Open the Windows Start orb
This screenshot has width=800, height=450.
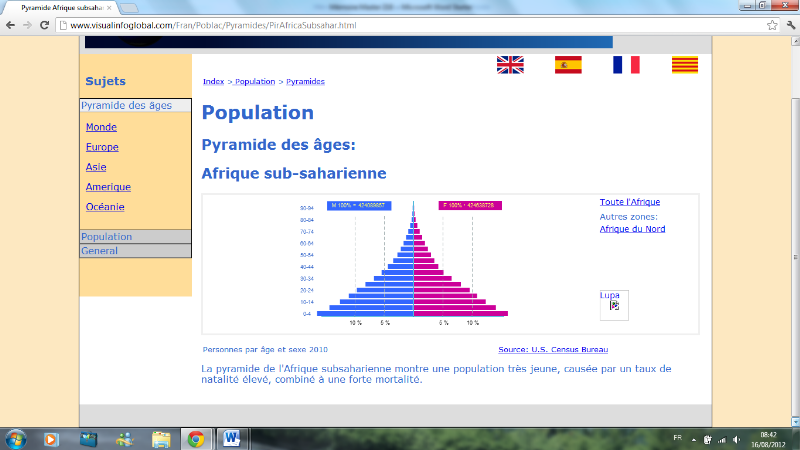click(x=15, y=439)
